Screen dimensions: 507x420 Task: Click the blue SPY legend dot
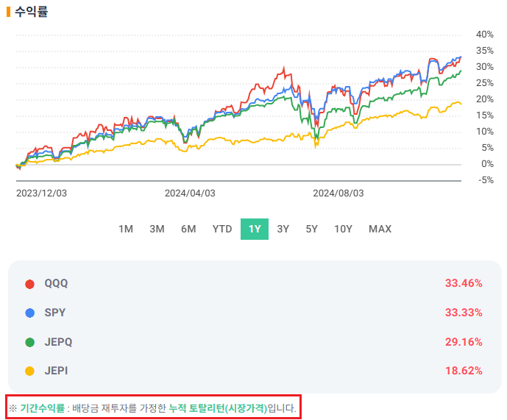[x=29, y=313]
